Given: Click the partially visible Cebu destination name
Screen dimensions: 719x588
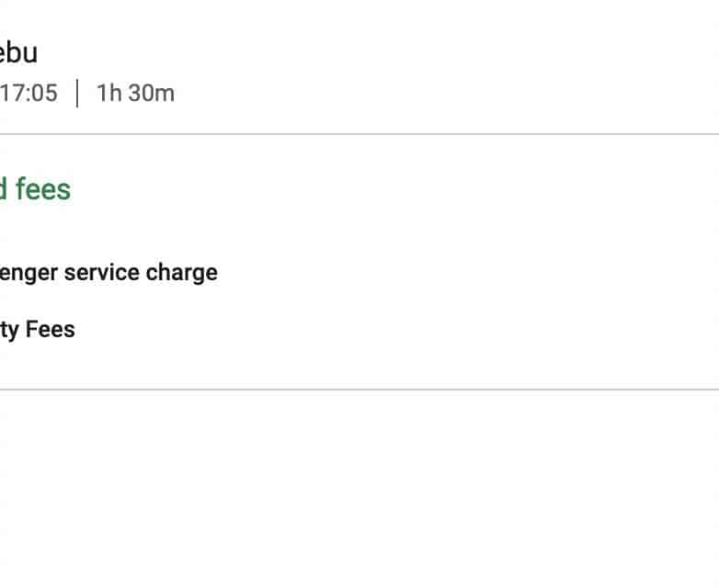Looking at the screenshot, I should (18, 52).
